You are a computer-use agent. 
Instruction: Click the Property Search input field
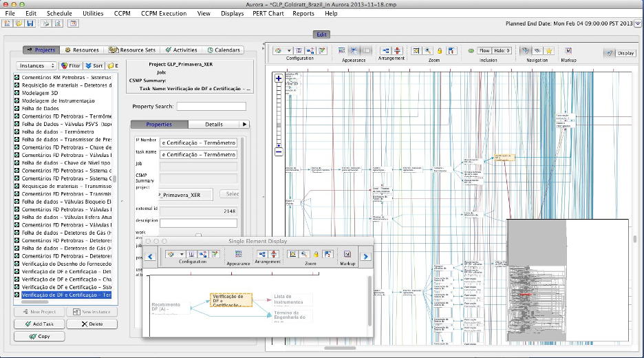pos(211,107)
